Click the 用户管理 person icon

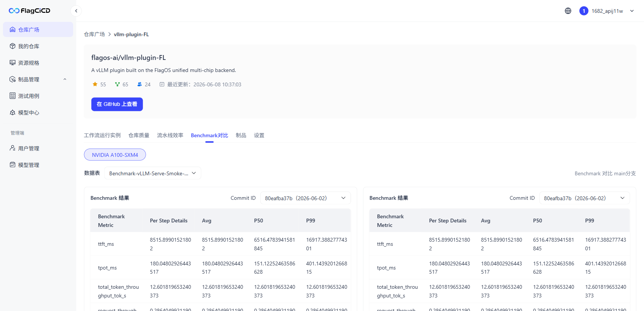[12, 148]
